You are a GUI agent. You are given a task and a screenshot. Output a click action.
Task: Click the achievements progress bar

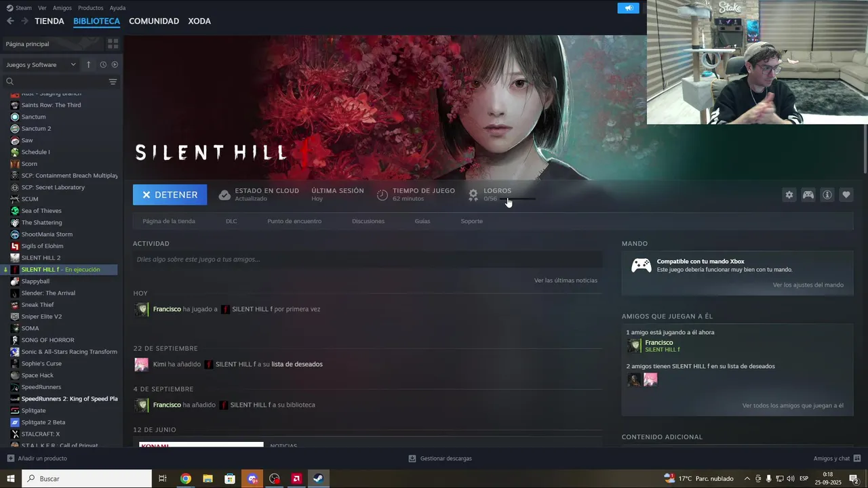coord(517,199)
